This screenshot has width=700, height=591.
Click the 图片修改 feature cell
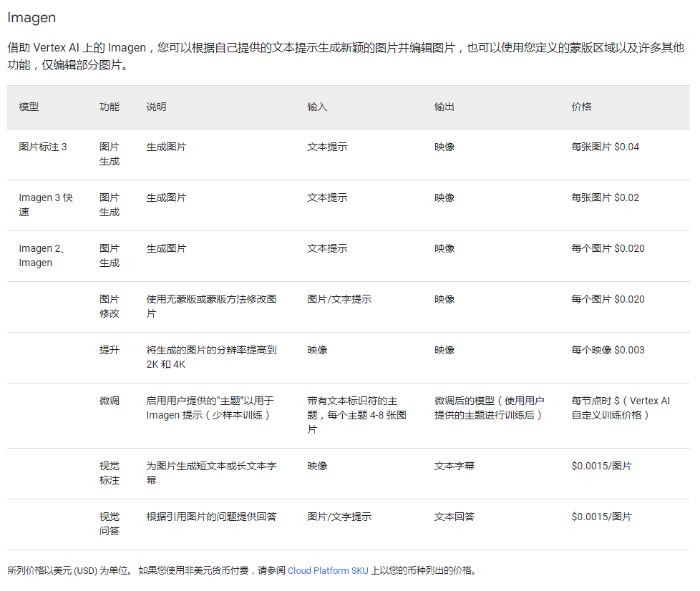pos(110,306)
